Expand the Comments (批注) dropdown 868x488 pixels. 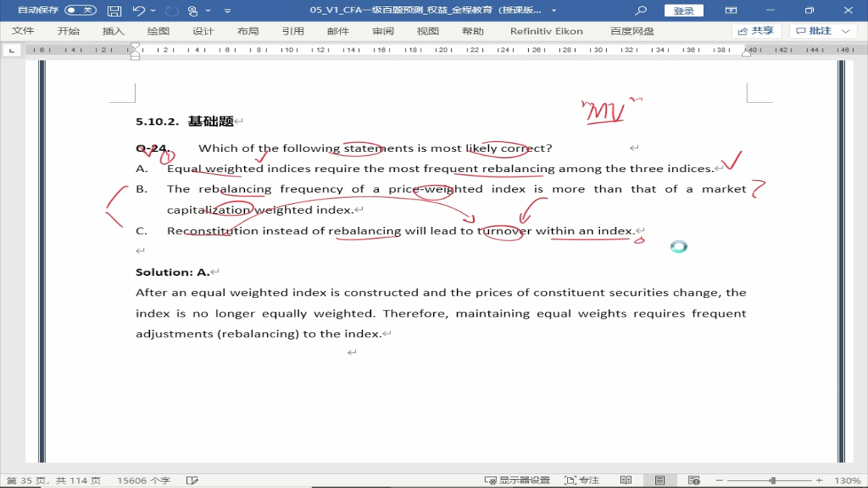[x=845, y=31]
